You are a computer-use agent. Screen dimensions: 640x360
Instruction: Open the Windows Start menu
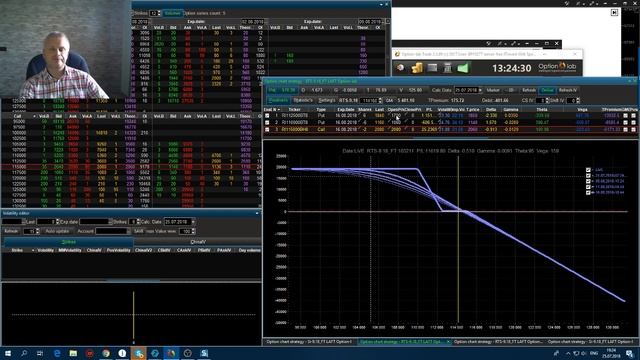point(8,353)
